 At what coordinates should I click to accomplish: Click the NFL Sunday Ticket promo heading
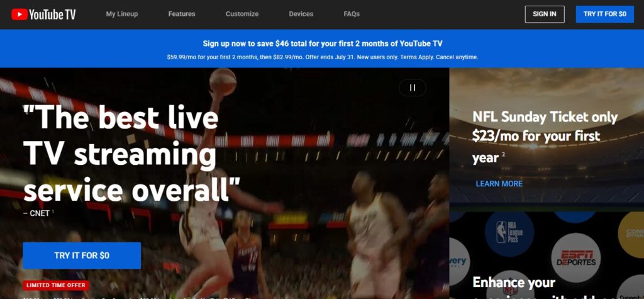(545, 137)
